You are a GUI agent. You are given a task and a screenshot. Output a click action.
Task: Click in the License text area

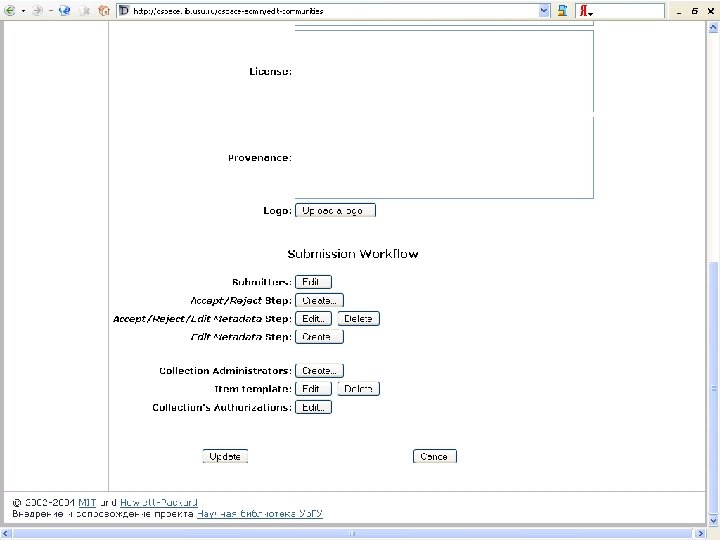point(444,71)
